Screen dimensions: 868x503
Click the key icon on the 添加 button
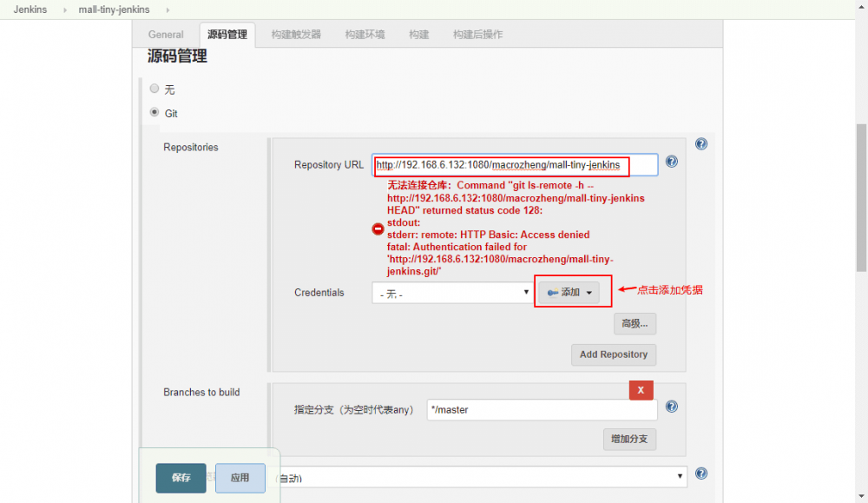(552, 292)
